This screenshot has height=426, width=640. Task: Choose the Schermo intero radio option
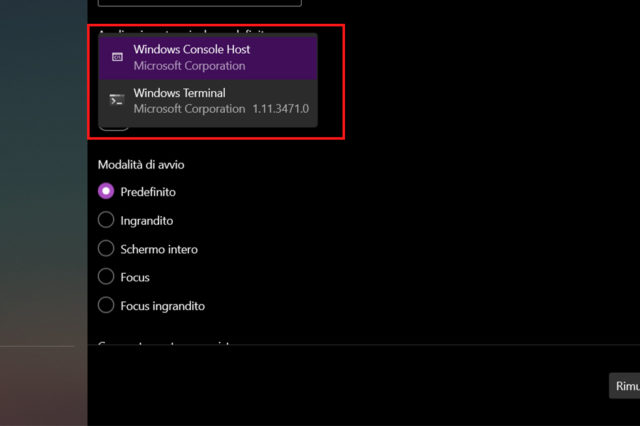(106, 248)
